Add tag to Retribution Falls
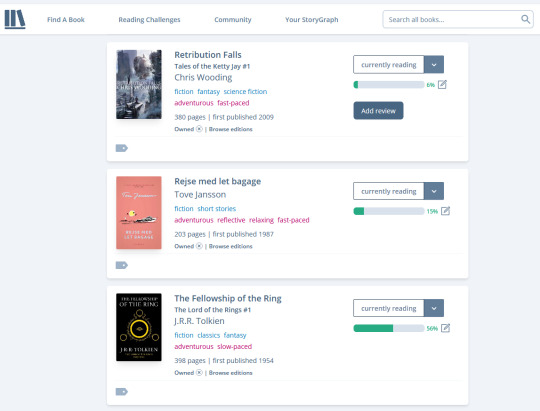Screen dimensions: 540x411 point(122,148)
